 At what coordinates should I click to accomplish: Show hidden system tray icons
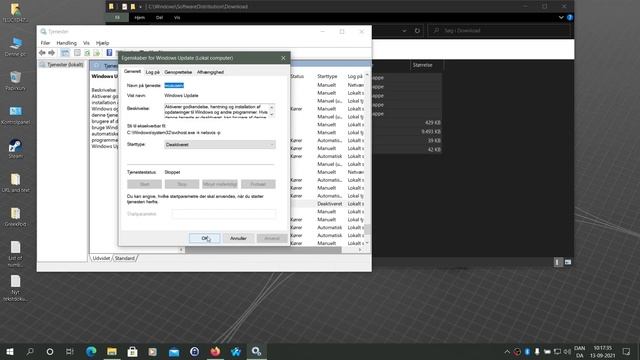pyautogui.click(x=507, y=351)
